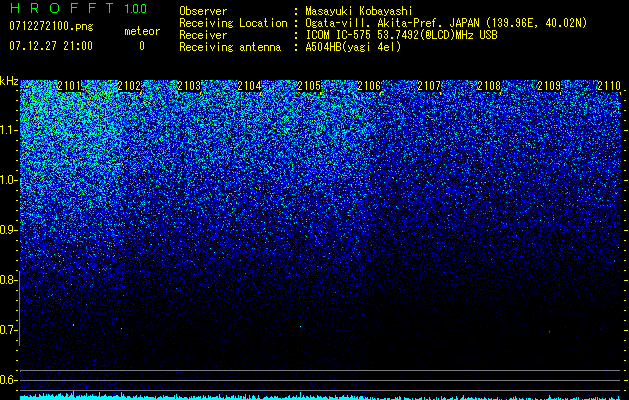The width and height of the screenshot is (629, 400).
Task: Select the ICOM IC-575 receiver text
Action: click(x=401, y=35)
